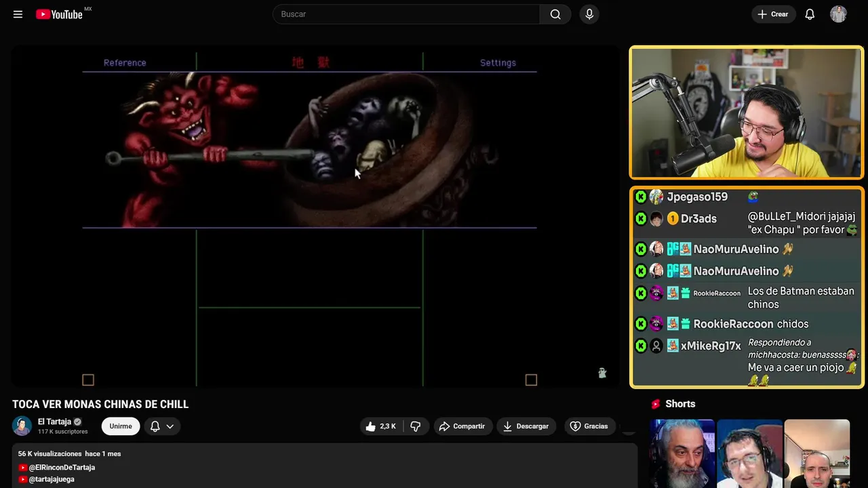Dislike the video with thumbs down
This screenshot has height=488, width=868.
click(416, 426)
